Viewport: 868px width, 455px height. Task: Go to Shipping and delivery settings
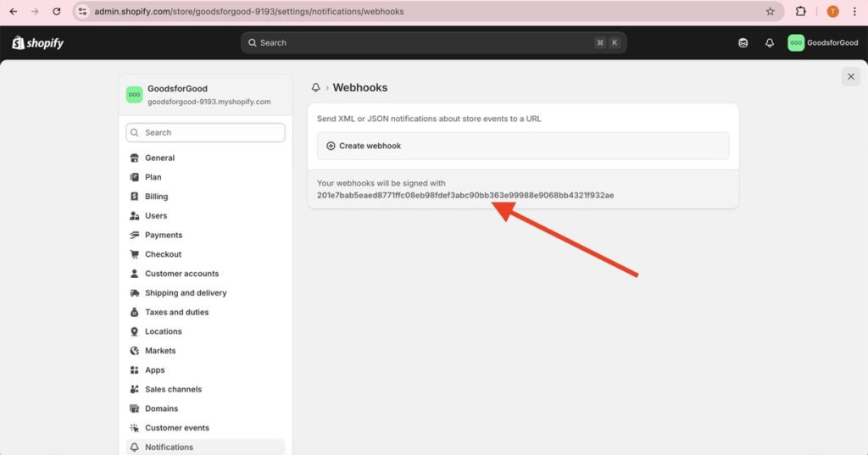pyautogui.click(x=186, y=293)
